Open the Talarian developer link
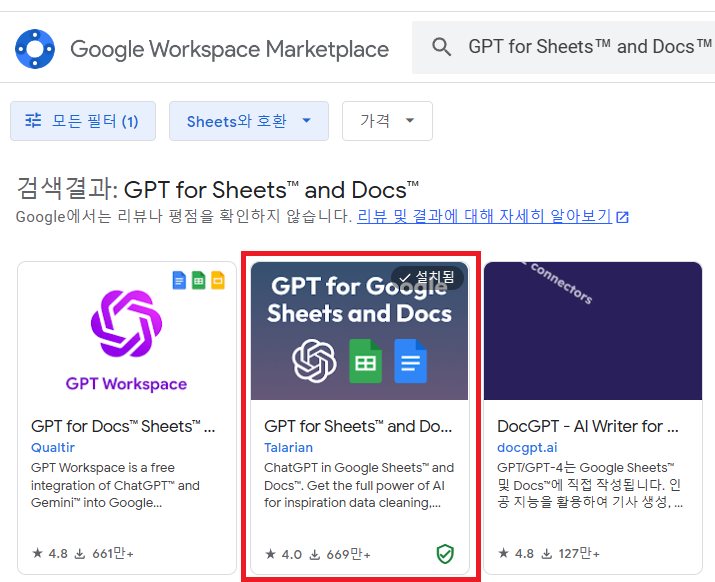The height and width of the screenshot is (582, 715). pos(289,447)
